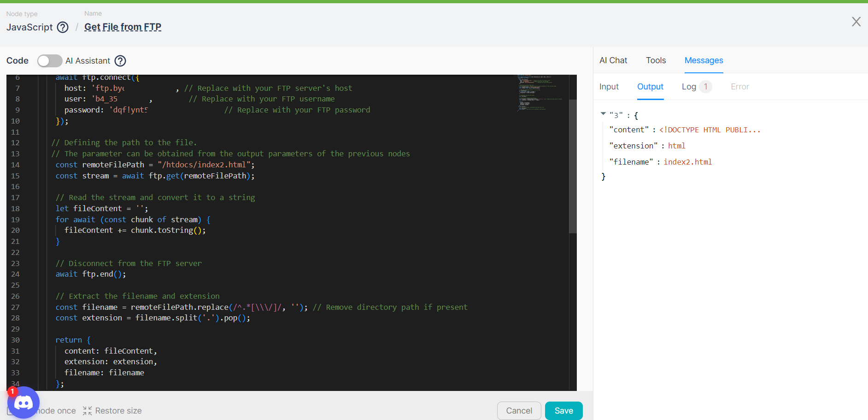
Task: Select the Output subtab
Action: [x=650, y=87]
